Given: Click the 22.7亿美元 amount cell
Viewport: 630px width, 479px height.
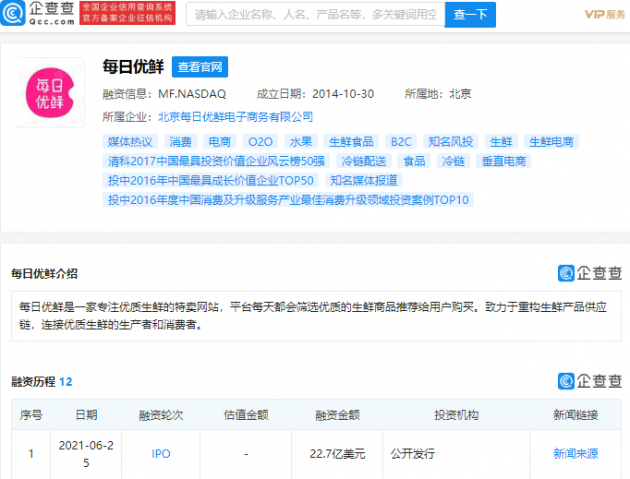Looking at the screenshot, I should pos(337,454).
